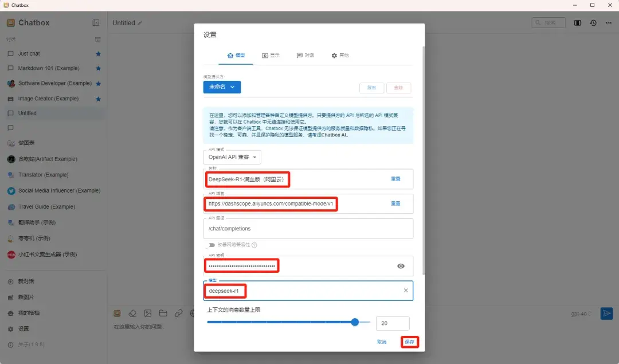Viewport: 619px width, 364px height.
Task: Click the 取消 (cancel) button
Action: 382,342
